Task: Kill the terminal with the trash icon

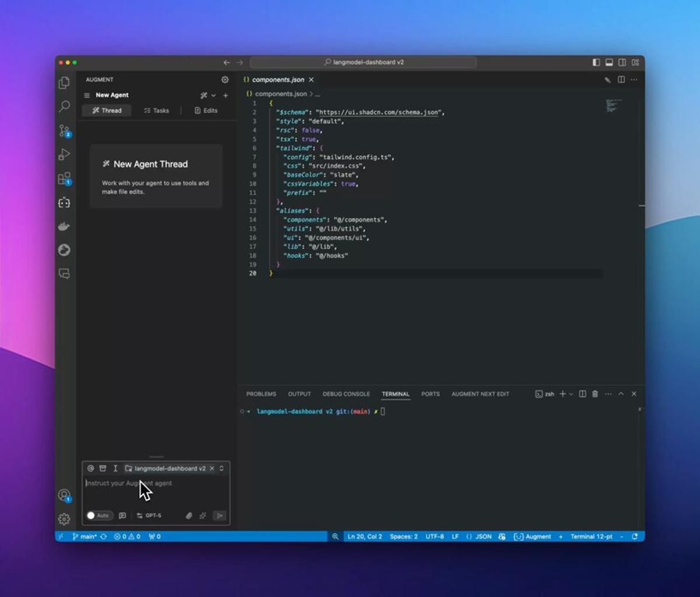Action: (594, 394)
